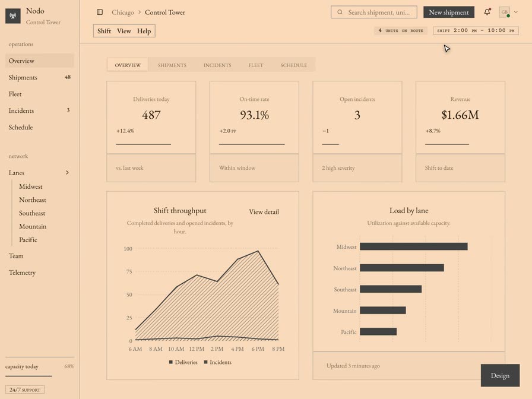532x399 pixels.
Task: Open Fleet in the sidebar
Action: tap(39, 94)
